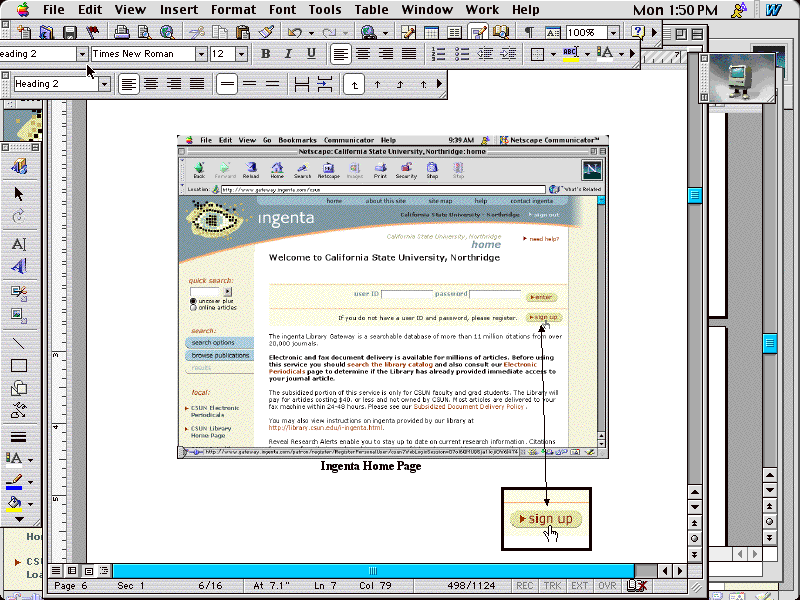Choose the Select Objects arrow tool
The image size is (800, 600).
[x=19, y=194]
